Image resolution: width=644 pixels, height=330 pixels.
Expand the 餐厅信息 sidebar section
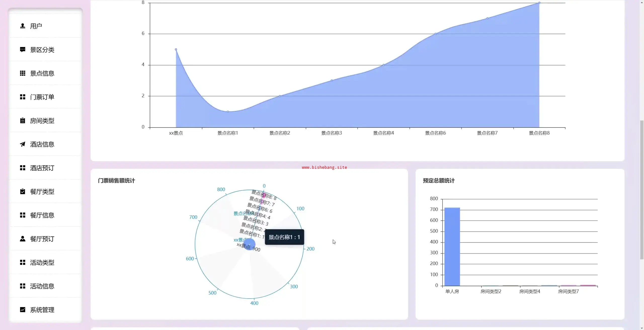(42, 215)
